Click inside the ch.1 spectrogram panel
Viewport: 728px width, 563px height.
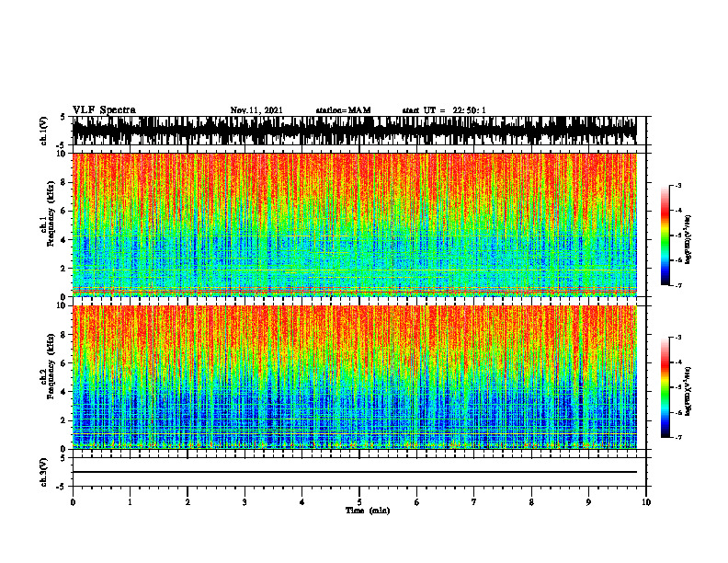[x=354, y=224]
